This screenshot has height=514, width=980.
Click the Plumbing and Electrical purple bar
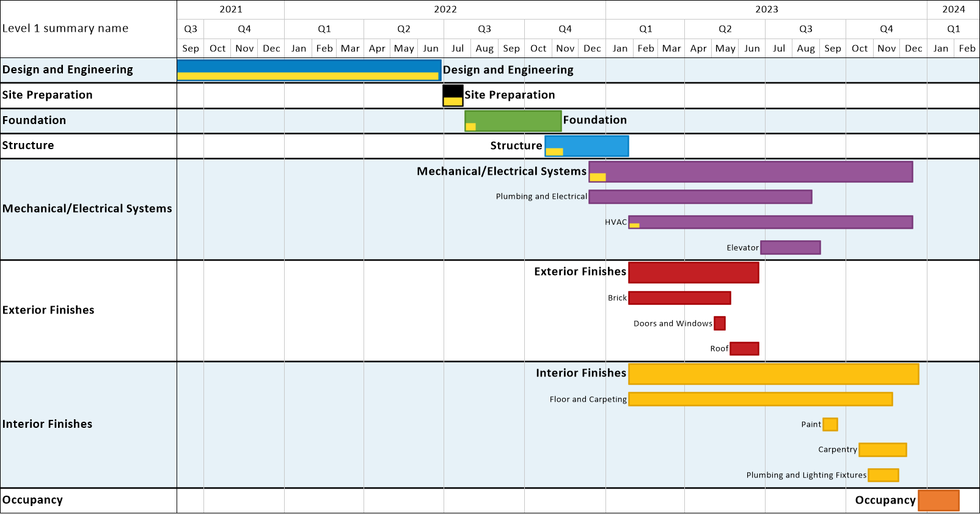(x=700, y=197)
